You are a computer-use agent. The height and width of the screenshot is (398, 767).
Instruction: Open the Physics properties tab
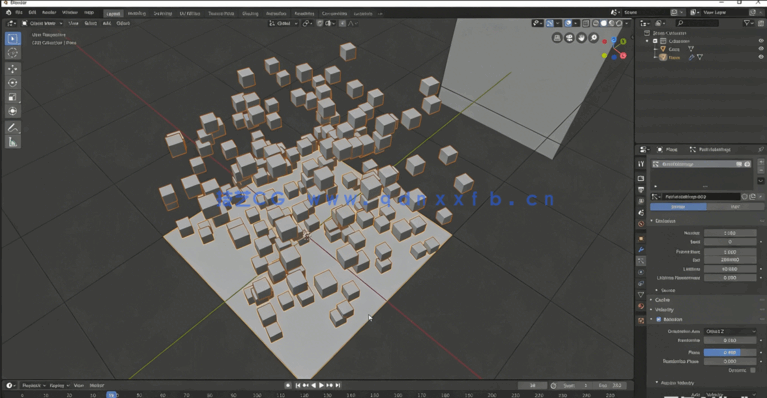(x=641, y=272)
